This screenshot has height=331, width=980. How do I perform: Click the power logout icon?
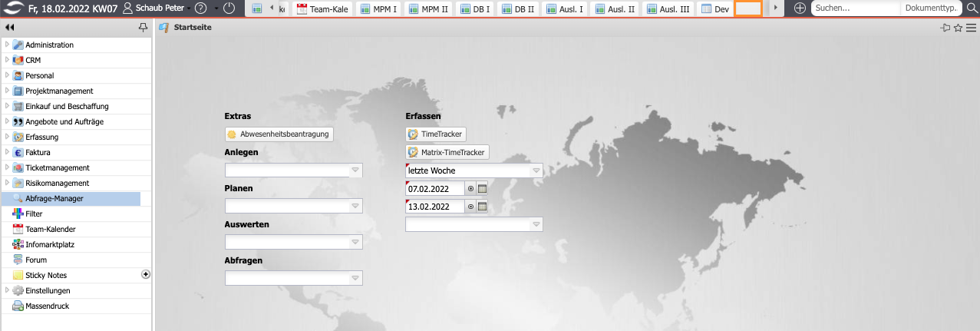229,8
